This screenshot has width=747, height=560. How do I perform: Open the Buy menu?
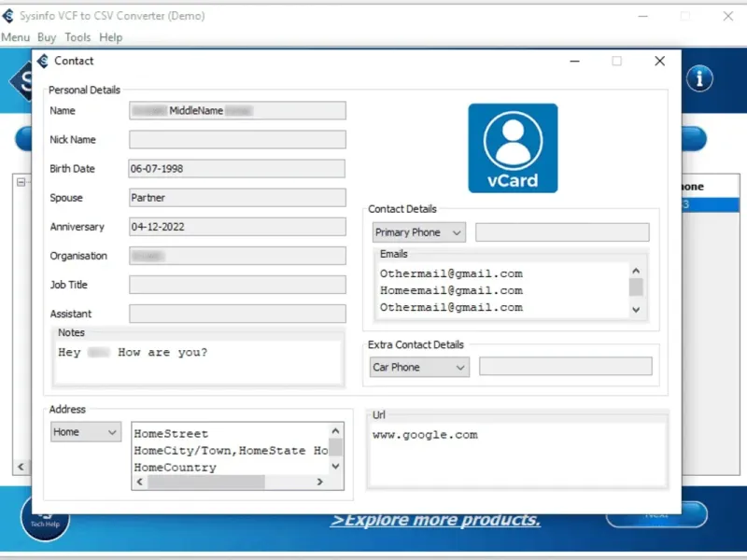pos(47,37)
